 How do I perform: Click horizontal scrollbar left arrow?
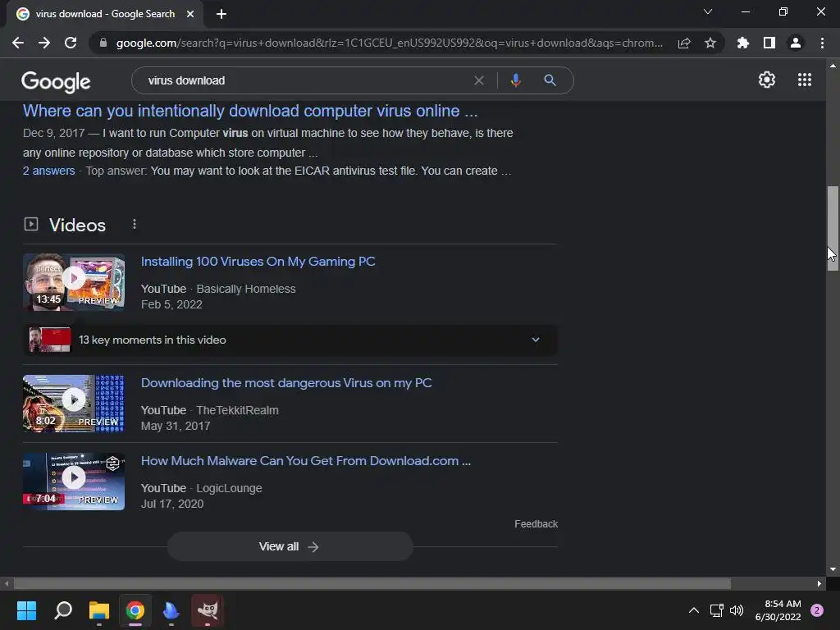(7, 583)
